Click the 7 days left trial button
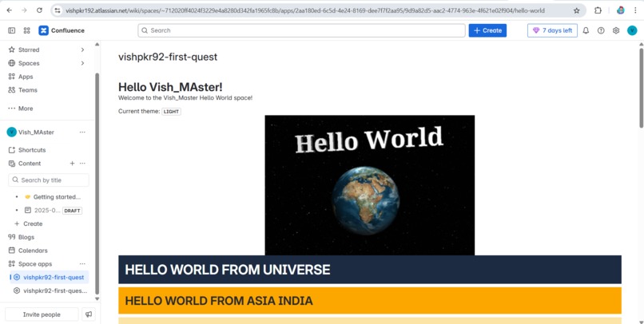 click(552, 30)
